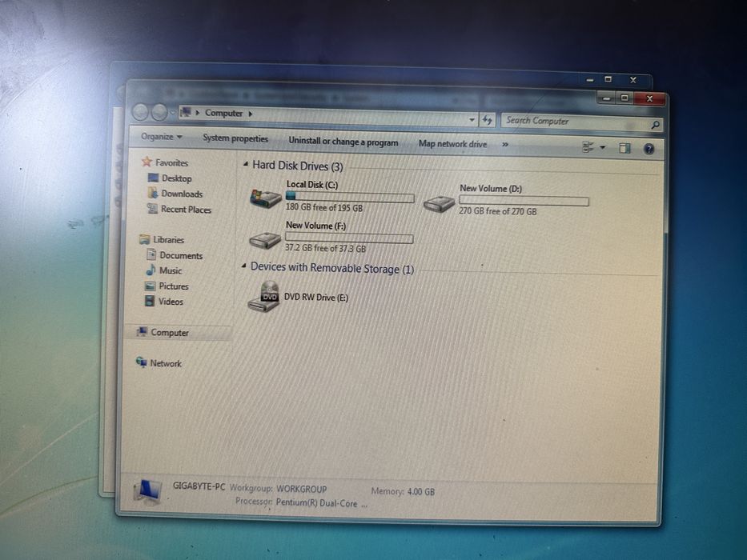This screenshot has height=560, width=747.
Task: Click the New Volume (F:) capacity bar
Action: click(349, 238)
